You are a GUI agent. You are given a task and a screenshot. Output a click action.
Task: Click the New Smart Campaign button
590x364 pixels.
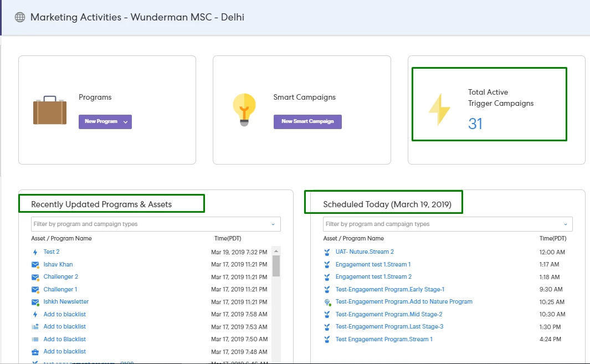pos(307,121)
